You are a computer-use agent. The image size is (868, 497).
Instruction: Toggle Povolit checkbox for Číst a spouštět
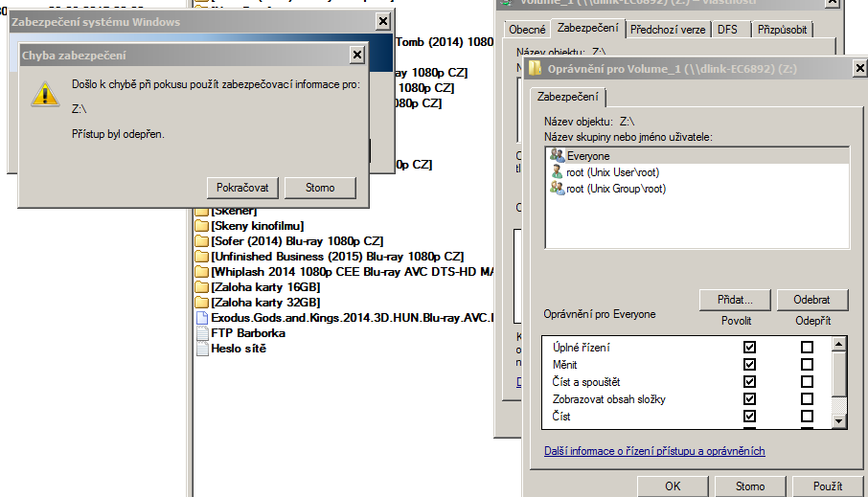click(x=749, y=382)
